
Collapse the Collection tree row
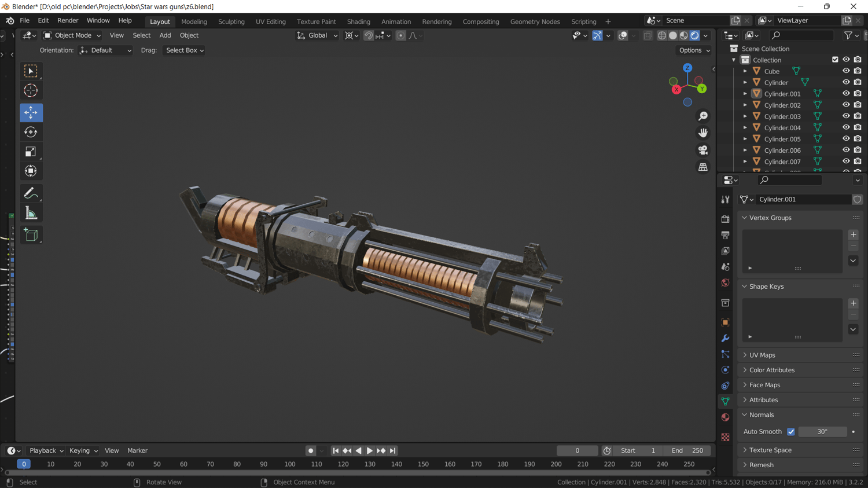click(x=734, y=60)
